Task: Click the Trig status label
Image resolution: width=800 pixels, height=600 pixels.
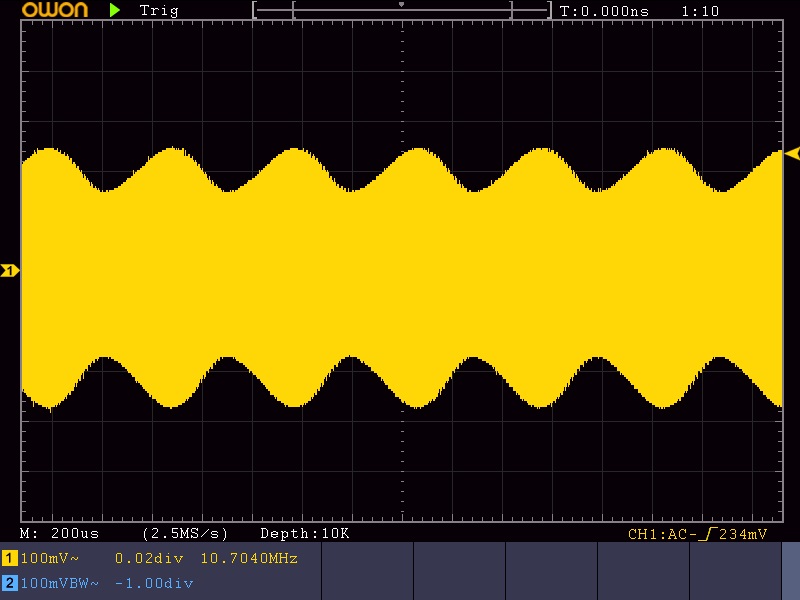Action: click(159, 11)
